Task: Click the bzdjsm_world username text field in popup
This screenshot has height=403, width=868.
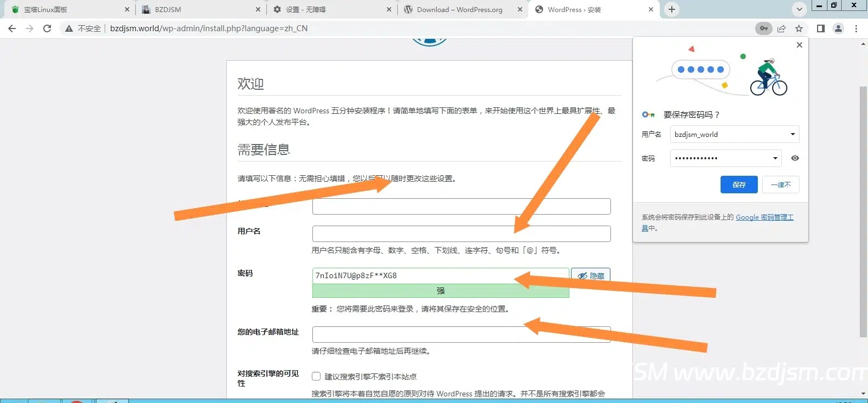Action: coord(735,134)
